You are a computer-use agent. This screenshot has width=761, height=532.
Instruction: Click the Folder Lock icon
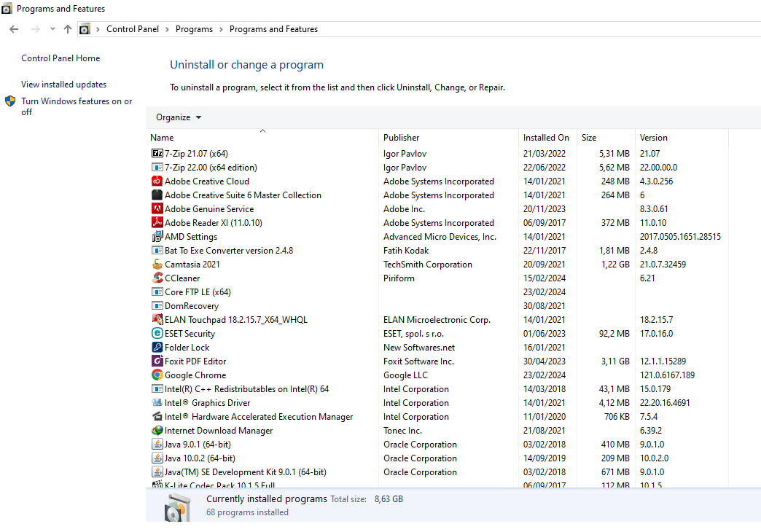157,347
